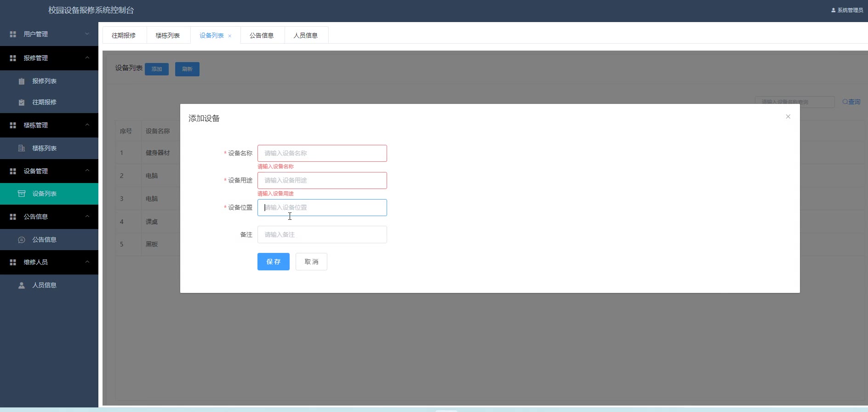Click the 电脑 cell in row 3
This screenshot has height=412, width=868.
[x=152, y=199]
